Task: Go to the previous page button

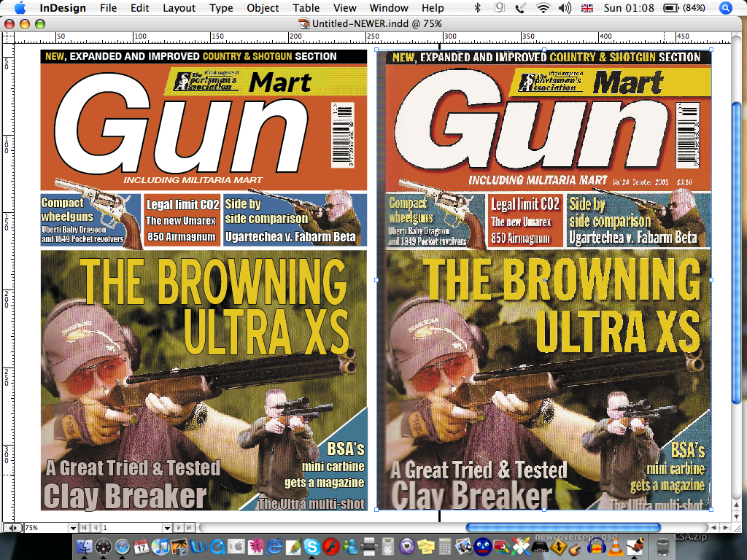Action: click(96, 528)
